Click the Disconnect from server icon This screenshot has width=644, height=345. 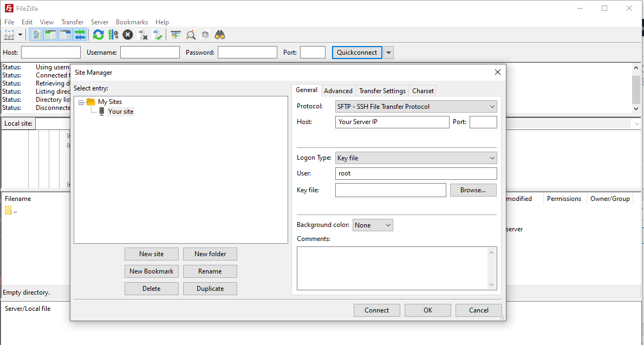click(x=142, y=35)
